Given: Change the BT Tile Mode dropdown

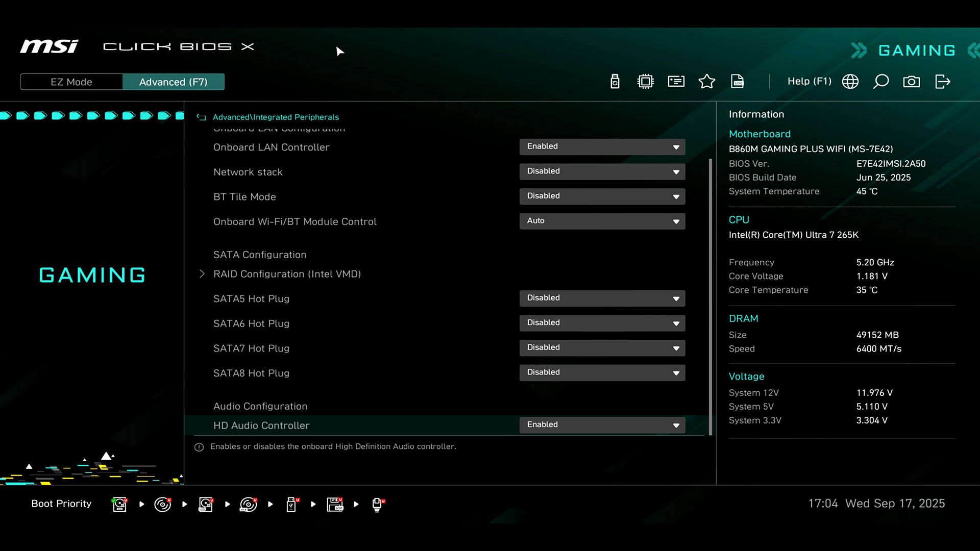Looking at the screenshot, I should [x=602, y=196].
